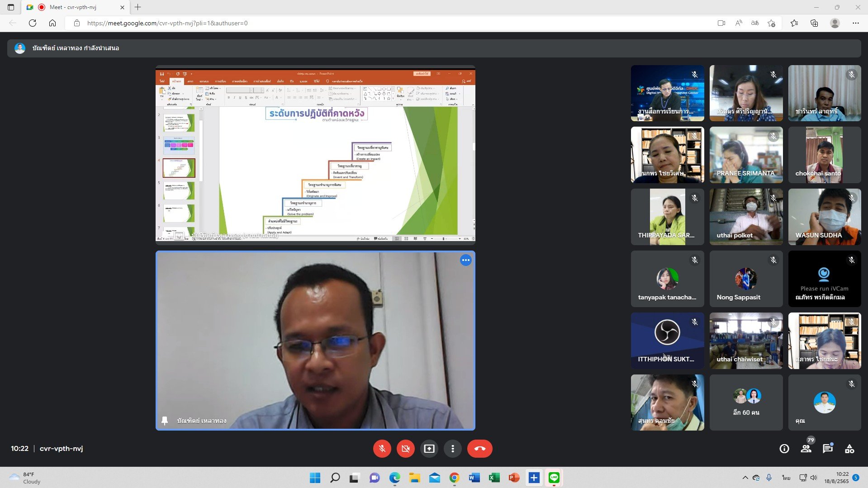Image resolution: width=868 pixels, height=488 pixels.
Task: Toggle the microphone mute button
Action: click(382, 449)
